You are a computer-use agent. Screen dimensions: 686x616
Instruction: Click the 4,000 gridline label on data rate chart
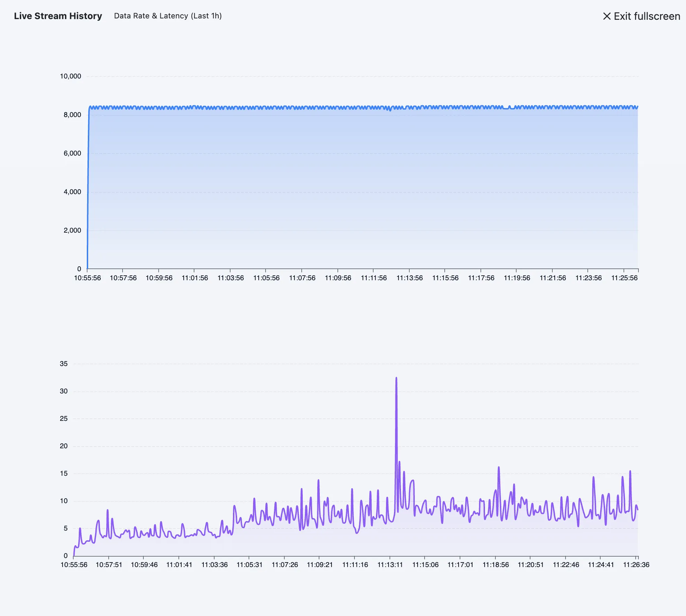tap(72, 192)
